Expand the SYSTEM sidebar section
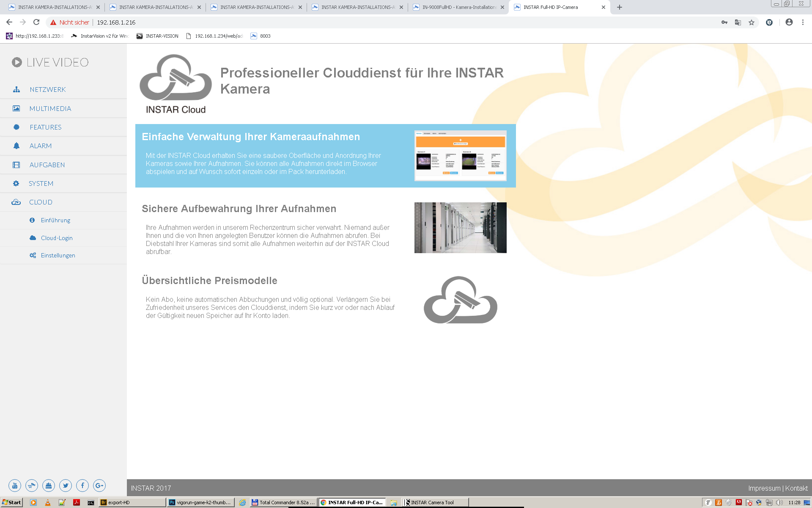 (41, 183)
